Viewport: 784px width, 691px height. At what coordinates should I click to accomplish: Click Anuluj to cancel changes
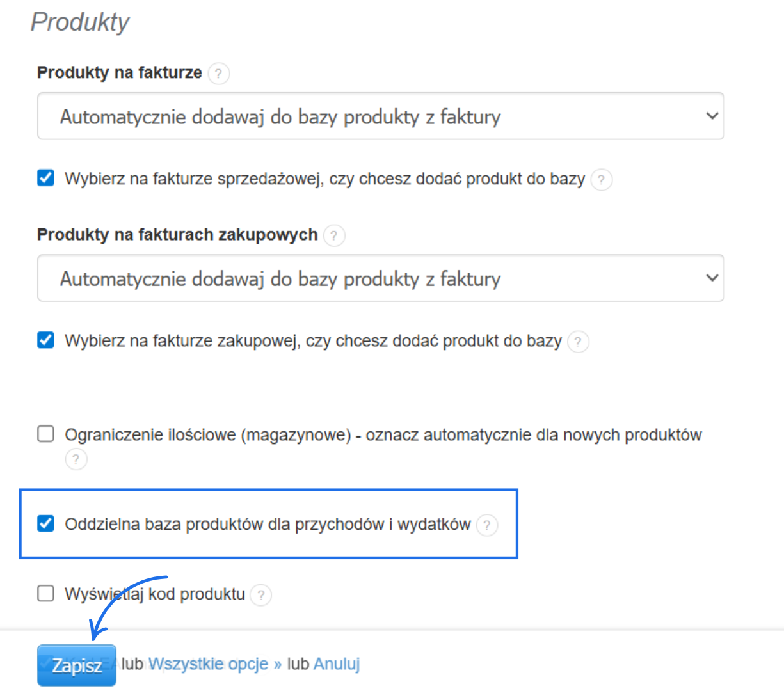point(336,664)
